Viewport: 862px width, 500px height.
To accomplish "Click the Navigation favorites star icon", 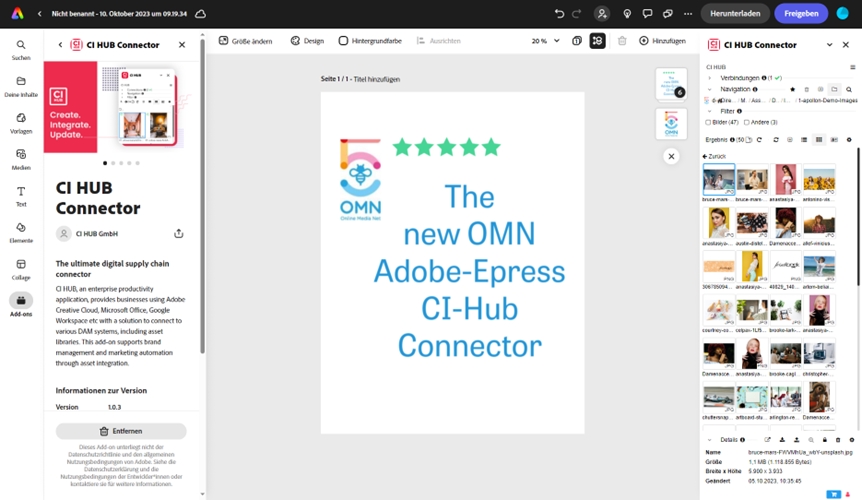I will 792,89.
